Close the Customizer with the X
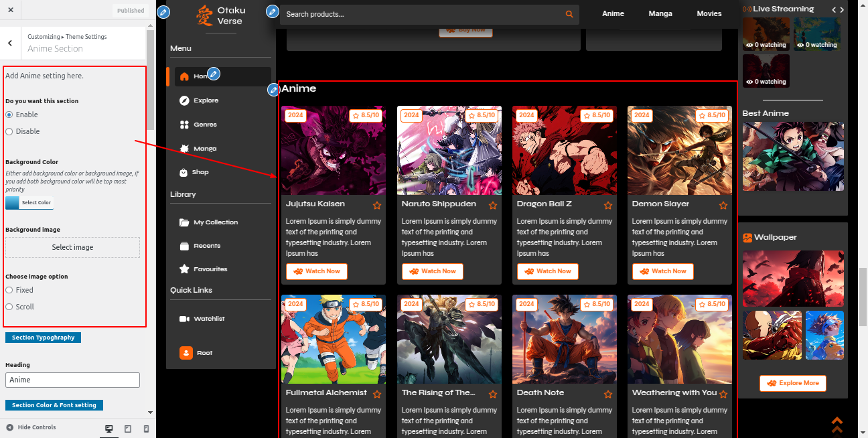Viewport: 868px width, 438px height. [11, 10]
